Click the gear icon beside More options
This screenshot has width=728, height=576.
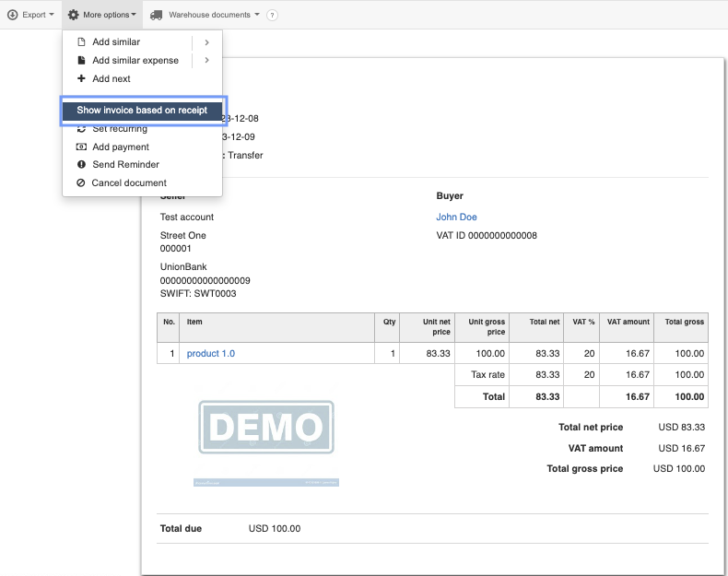[x=73, y=15]
